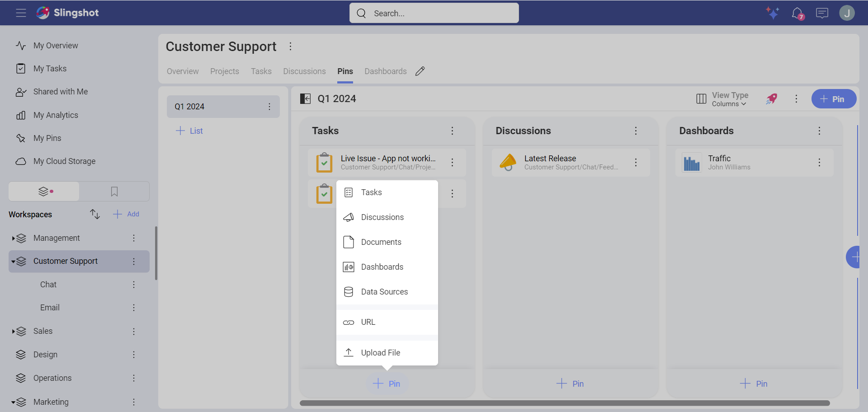868x412 pixels.
Task: Select Dashboards from the pin menu
Action: point(382,267)
